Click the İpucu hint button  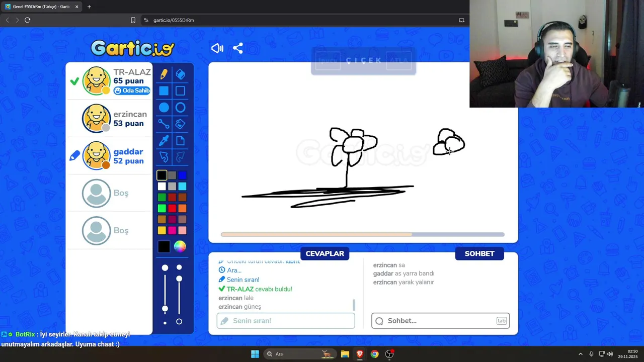tap(328, 61)
